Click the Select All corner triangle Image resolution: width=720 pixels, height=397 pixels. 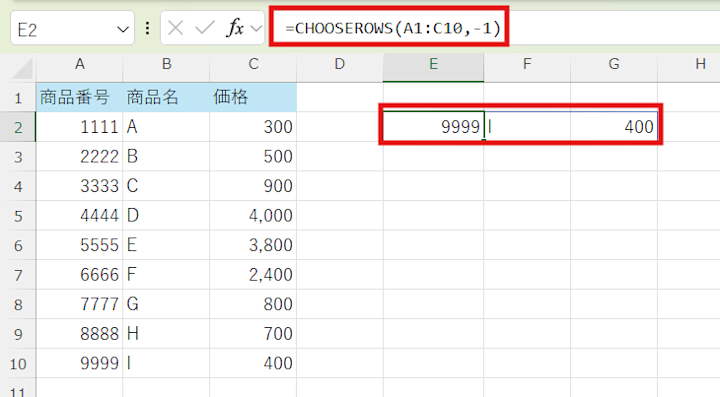tap(22, 69)
